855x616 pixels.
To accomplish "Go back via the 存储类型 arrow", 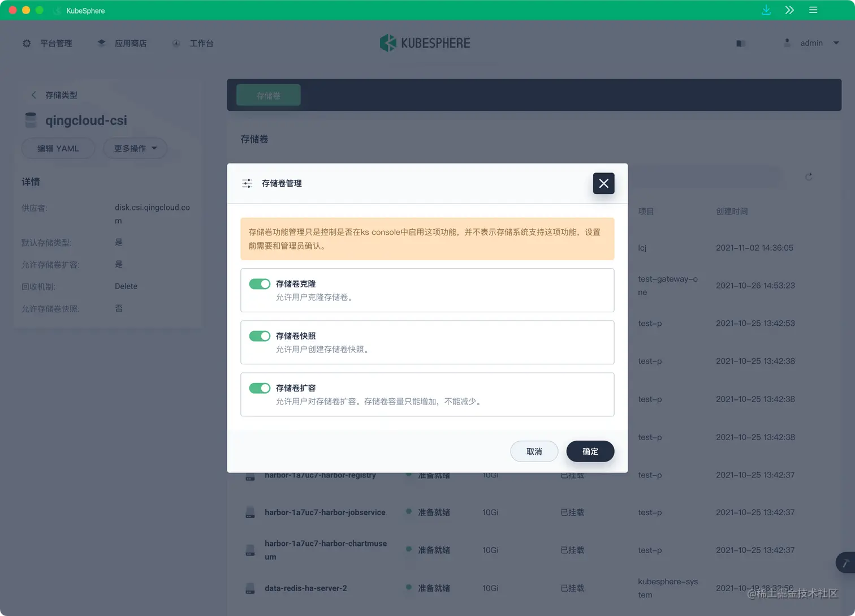I will click(x=33, y=95).
